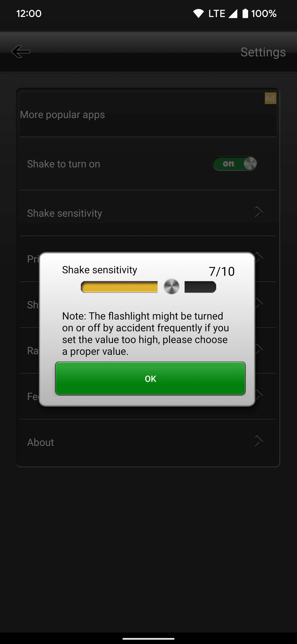
Task: Tap the 12:00 clock in status bar
Action: pos(29,13)
